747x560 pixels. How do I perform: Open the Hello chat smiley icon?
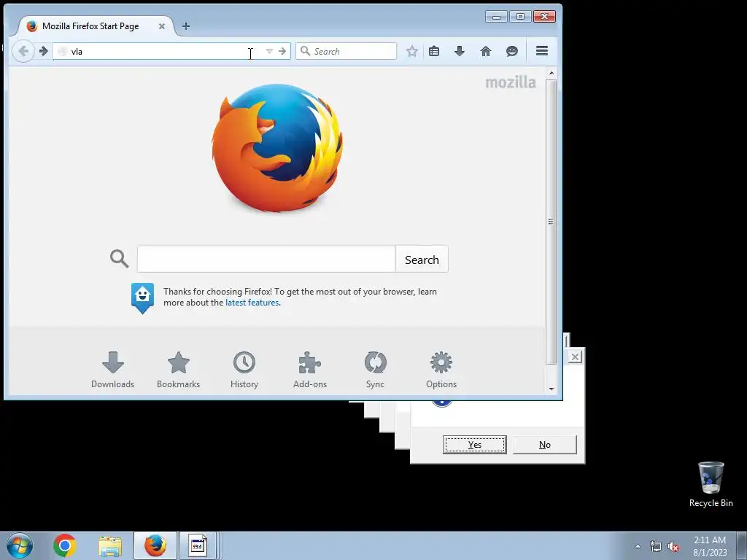(512, 51)
